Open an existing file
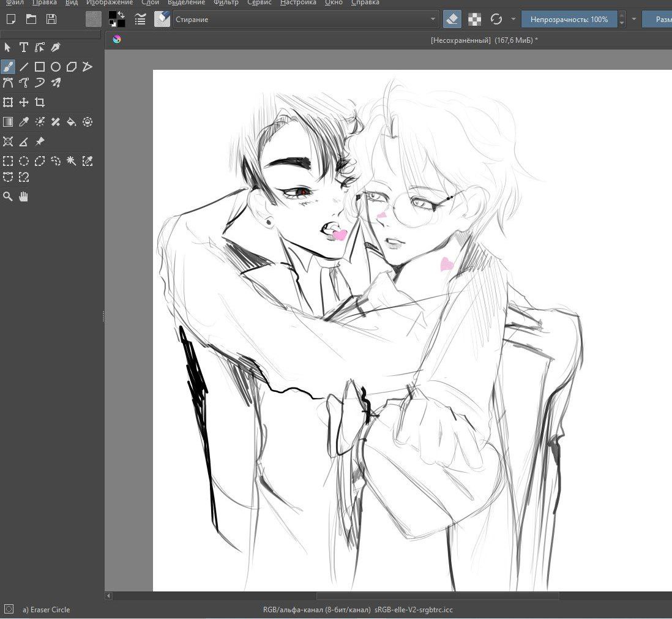Screen dimensions: 672x619 [31, 19]
